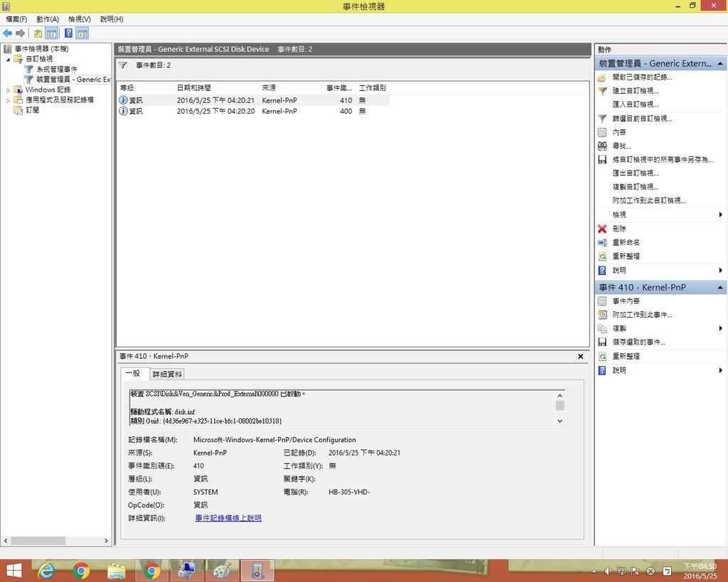Open Chrome from the Windows taskbar
Viewport: 728px width, 582px height.
click(81, 570)
